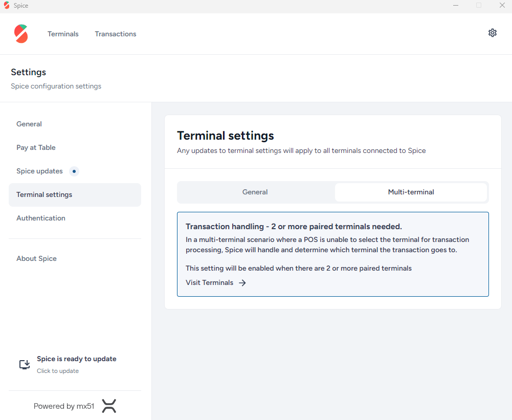This screenshot has height=420, width=512.
Task: Select Terminal settings in sidebar
Action: [75, 194]
